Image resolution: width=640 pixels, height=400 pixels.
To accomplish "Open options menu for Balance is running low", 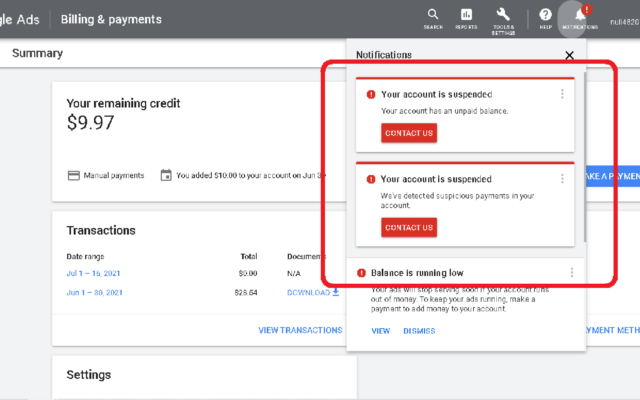I will pyautogui.click(x=571, y=272).
